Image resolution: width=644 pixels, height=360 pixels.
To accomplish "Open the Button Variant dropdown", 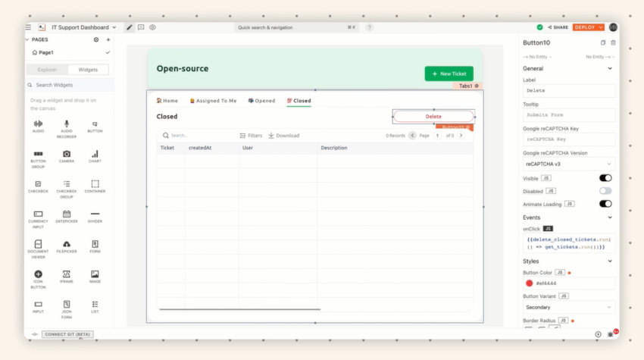I will click(569, 308).
